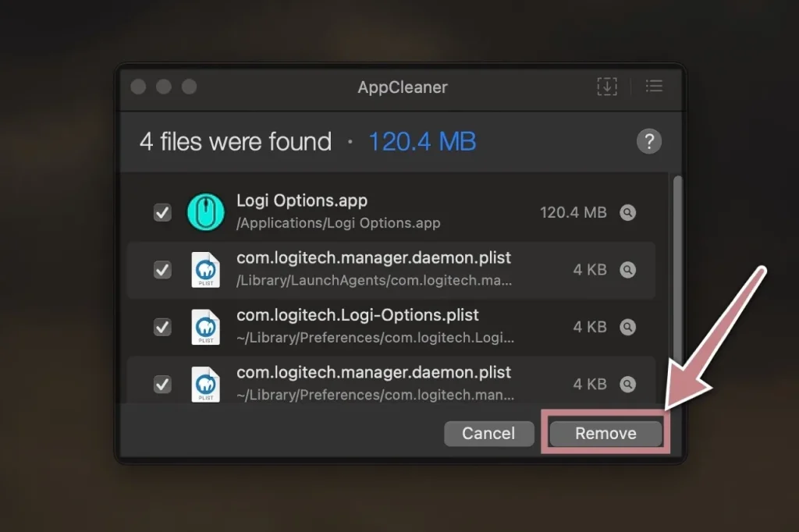The image size is (799, 532).
Task: Click the drop zone icon in title bar
Action: click(607, 87)
